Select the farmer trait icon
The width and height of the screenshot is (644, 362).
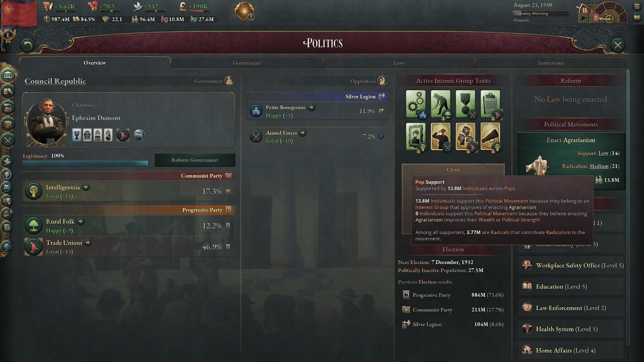pos(441,104)
